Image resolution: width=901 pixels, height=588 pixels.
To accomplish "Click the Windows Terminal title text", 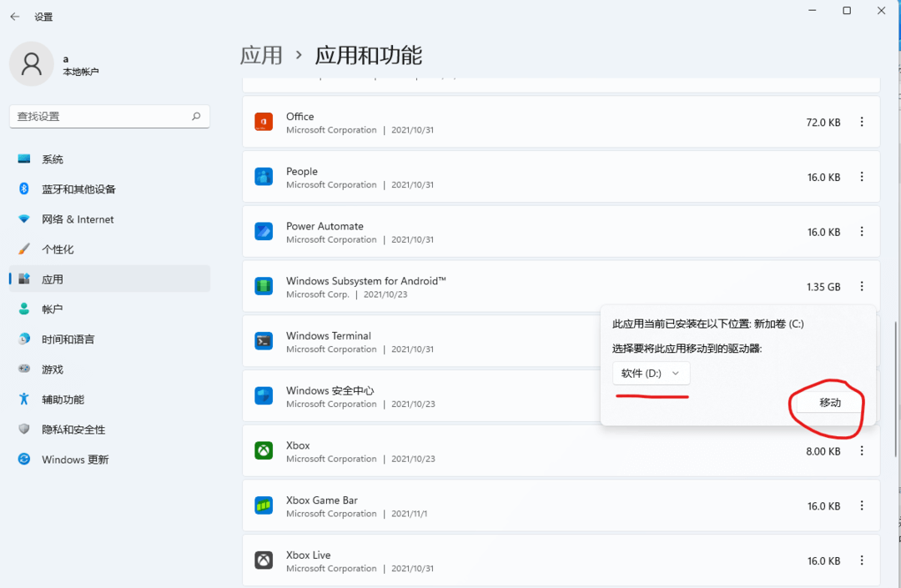I will coord(329,335).
